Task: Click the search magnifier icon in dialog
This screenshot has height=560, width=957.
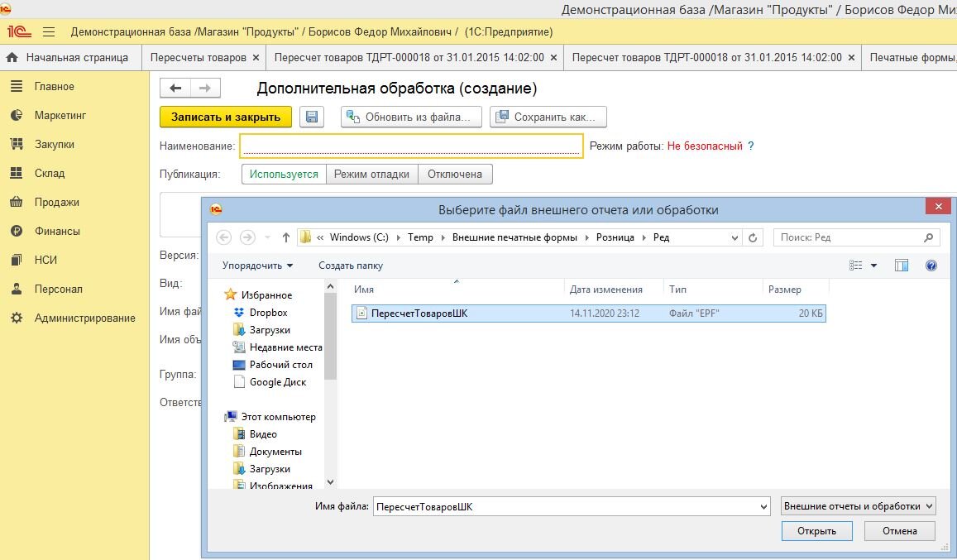Action: (928, 237)
